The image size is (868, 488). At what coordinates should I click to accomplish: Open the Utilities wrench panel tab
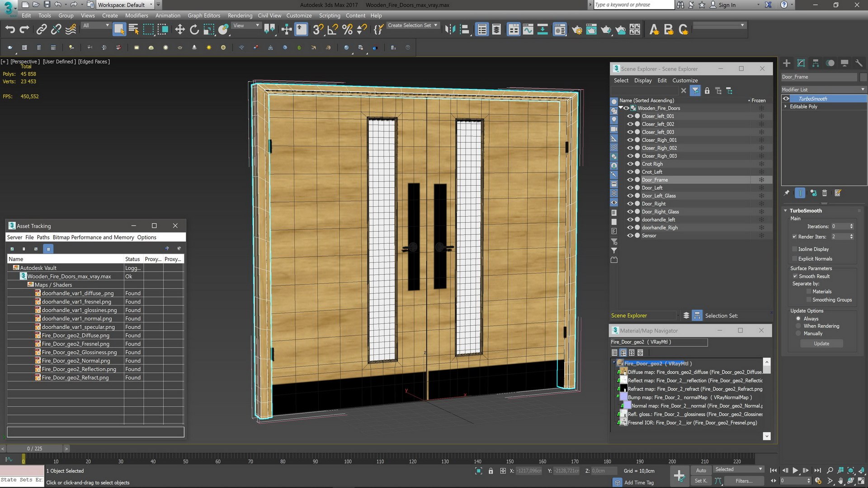(859, 63)
